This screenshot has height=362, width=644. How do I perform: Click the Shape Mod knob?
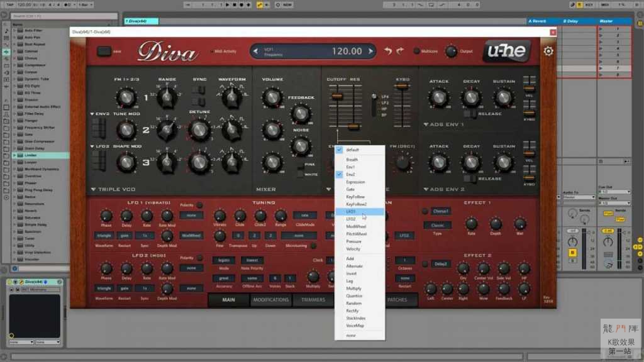click(x=126, y=163)
